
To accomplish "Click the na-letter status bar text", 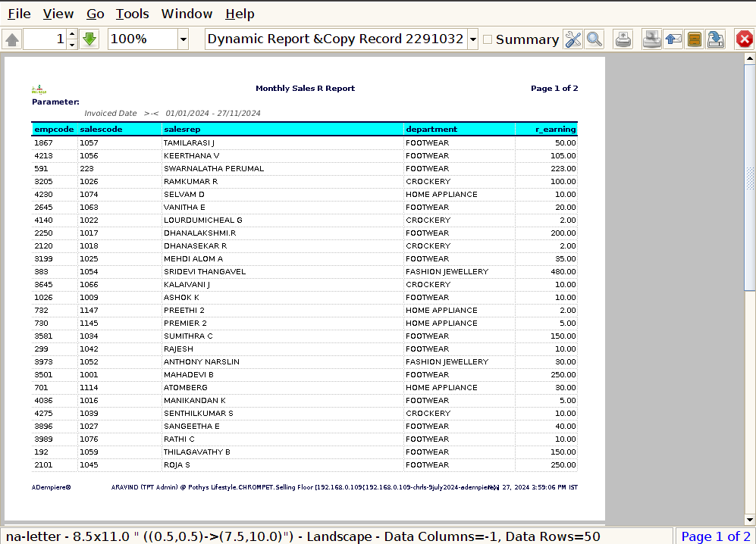I will 303,536.
